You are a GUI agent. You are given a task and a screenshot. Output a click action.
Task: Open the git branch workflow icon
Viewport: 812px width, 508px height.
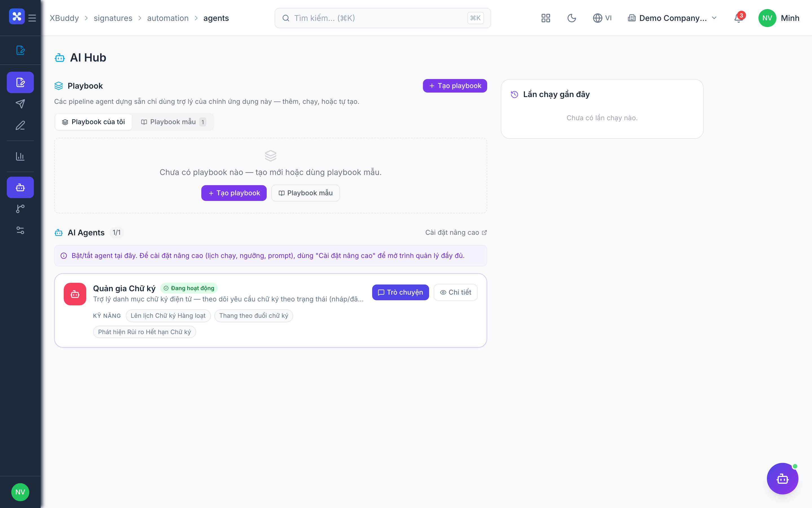20,209
